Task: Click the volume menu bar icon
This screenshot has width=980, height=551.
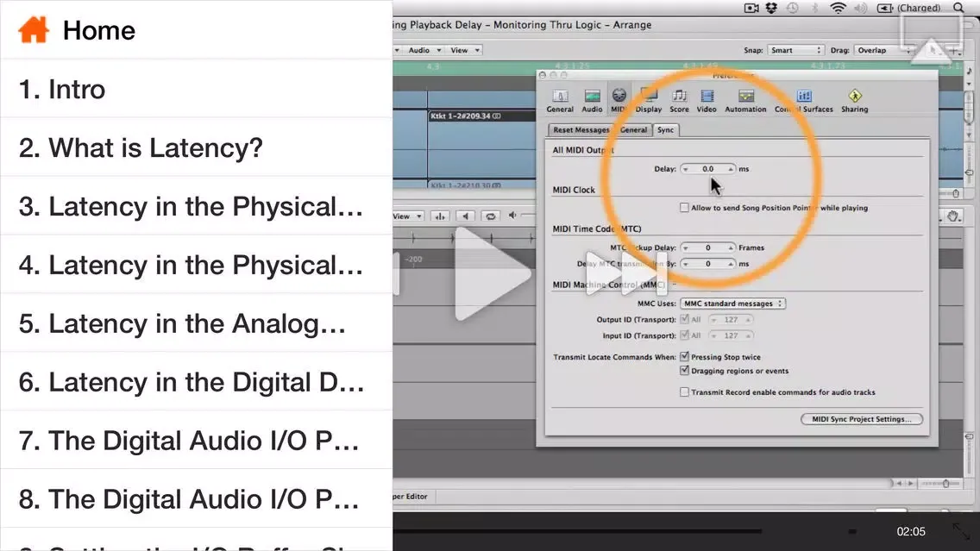Action: click(x=861, y=8)
